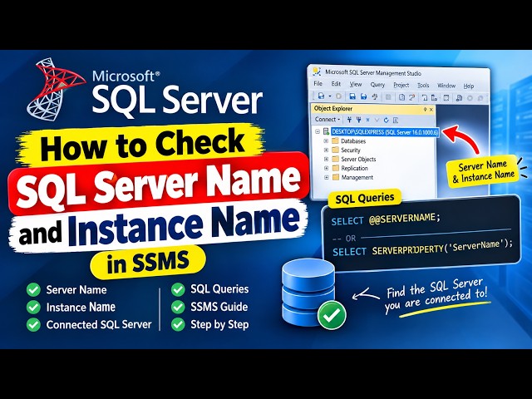Click the main toolbar icon with the red arrow
The height and width of the screenshot is (399, 532).
412,97
